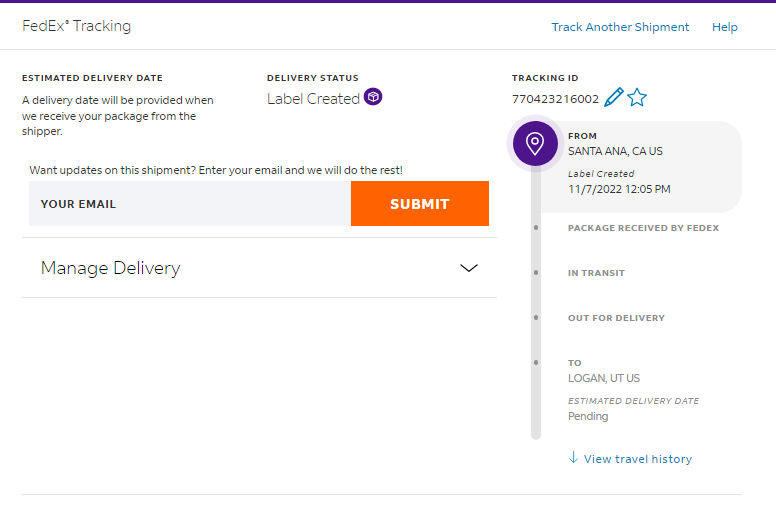The height and width of the screenshot is (507, 776).
Task: Click the orange SUBMIT button
Action: pos(420,203)
